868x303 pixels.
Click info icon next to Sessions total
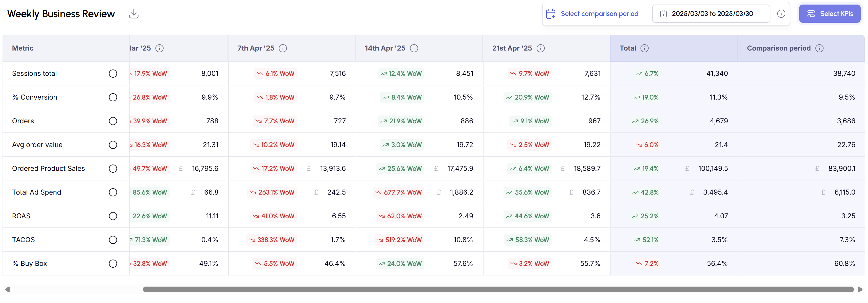[113, 74]
